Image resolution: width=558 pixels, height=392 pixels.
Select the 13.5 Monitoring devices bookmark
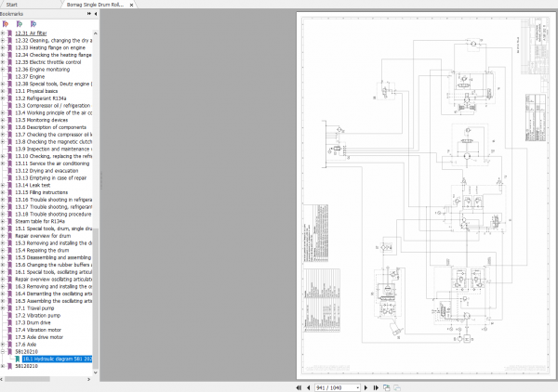(41, 120)
